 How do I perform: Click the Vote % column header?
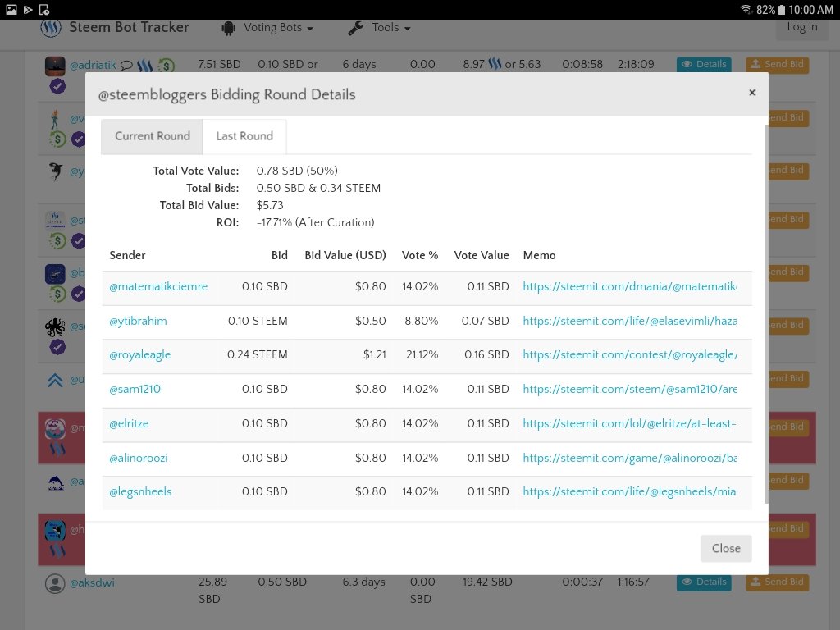pyautogui.click(x=420, y=256)
